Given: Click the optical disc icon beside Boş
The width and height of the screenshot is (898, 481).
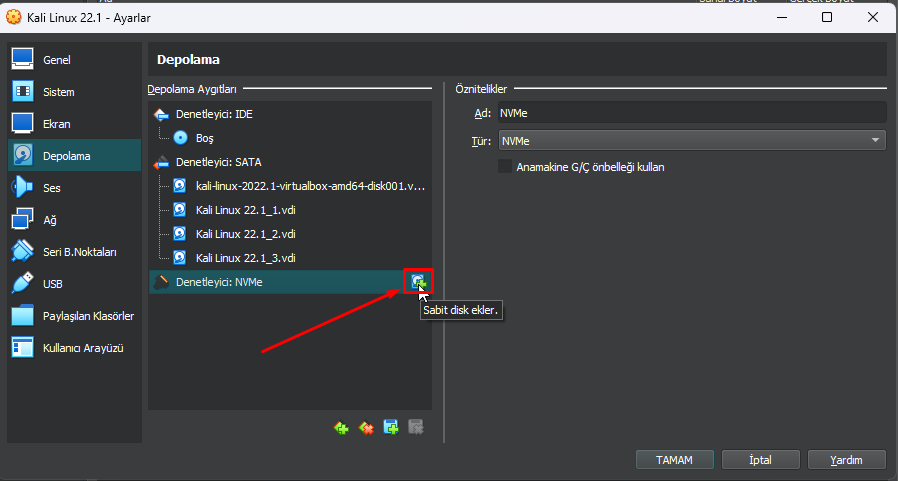Looking at the screenshot, I should (180, 138).
